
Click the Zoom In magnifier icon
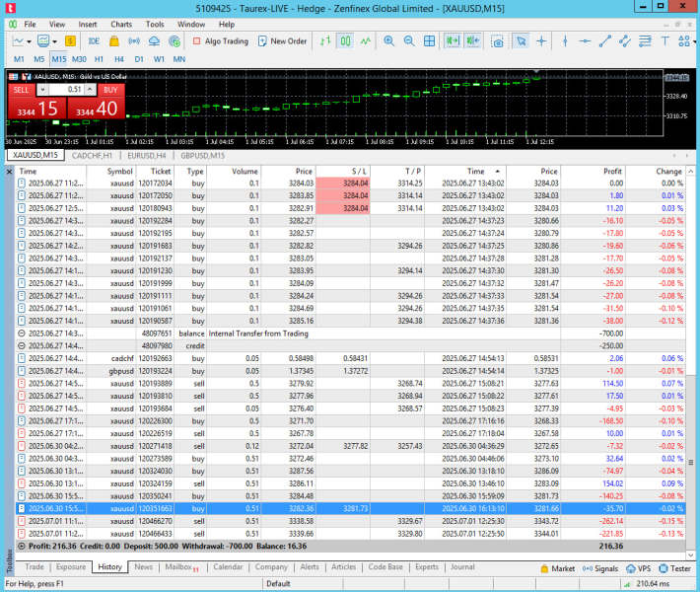coord(388,41)
